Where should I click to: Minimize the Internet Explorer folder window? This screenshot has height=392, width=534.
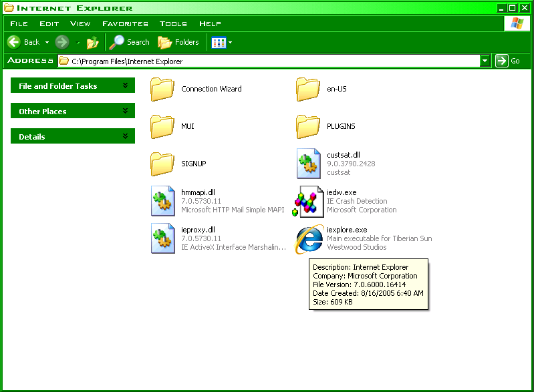(x=501, y=8)
